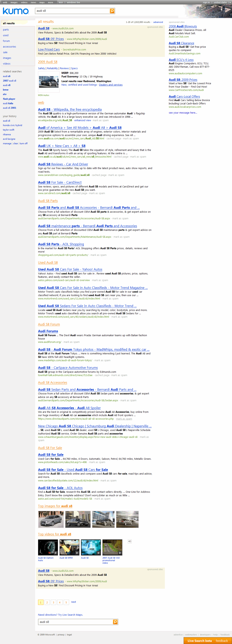This screenshot has height=644, width=232.
Task: Click 'enhanced view' on the Wikipedia result
Action: click(x=83, y=120)
